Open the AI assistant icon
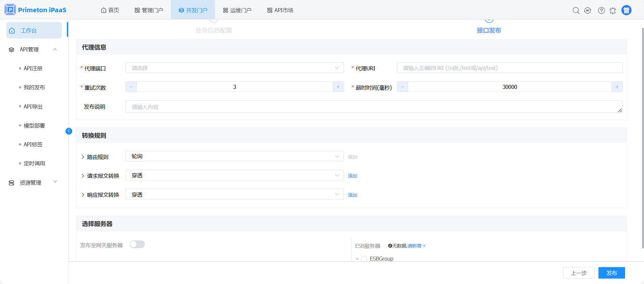Image resolution: width=644 pixels, height=284 pixels. coord(588,10)
